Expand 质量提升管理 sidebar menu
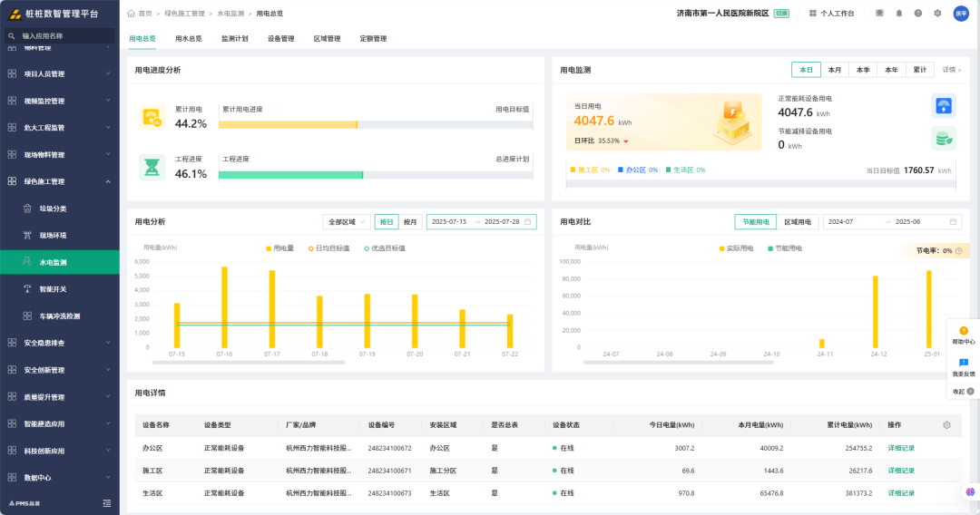This screenshot has width=980, height=515. (60, 396)
